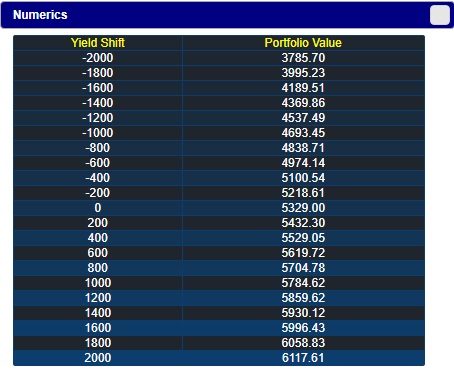Click portfolio value 5329.00

[303, 208]
